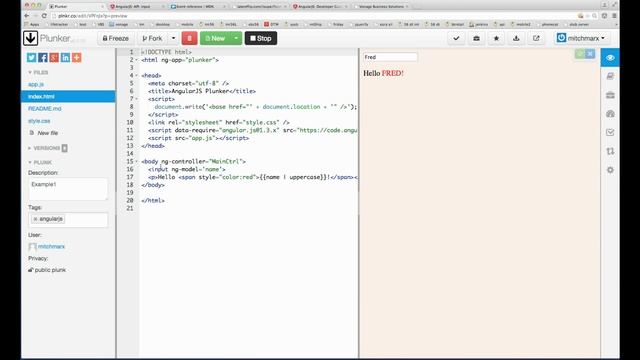Open the right sidebar dashboard gauge icon
The height and width of the screenshot is (360, 640).
610,114
